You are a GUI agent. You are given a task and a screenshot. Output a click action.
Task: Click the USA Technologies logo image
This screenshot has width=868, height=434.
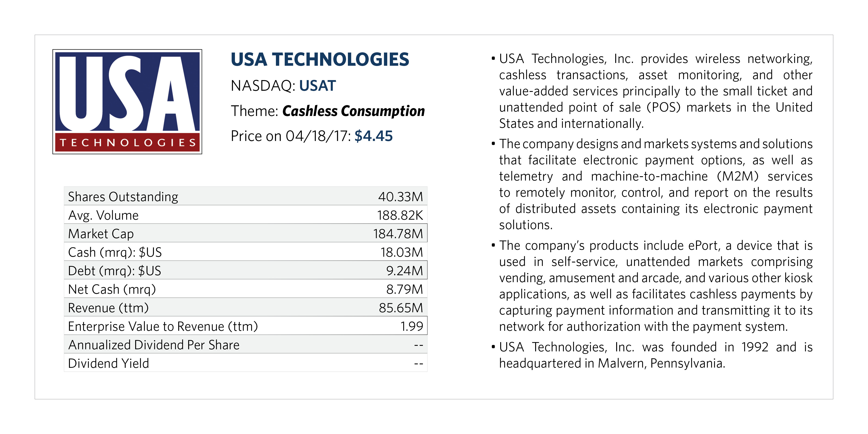click(127, 101)
